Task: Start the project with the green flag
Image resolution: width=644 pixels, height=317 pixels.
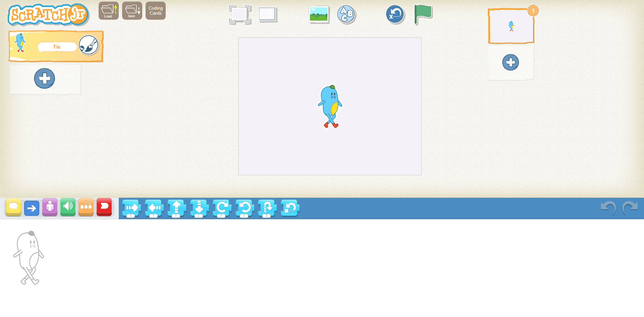Action: coord(423,14)
